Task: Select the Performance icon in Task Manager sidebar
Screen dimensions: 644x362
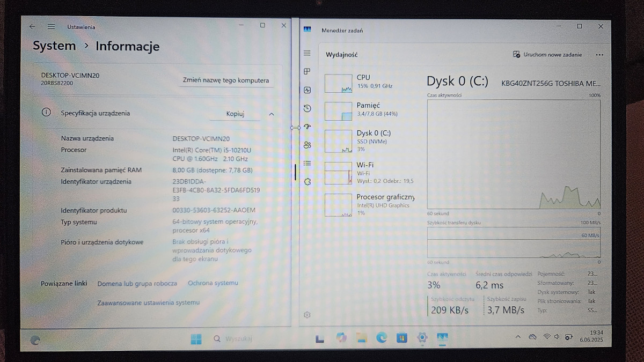Action: 307,90
